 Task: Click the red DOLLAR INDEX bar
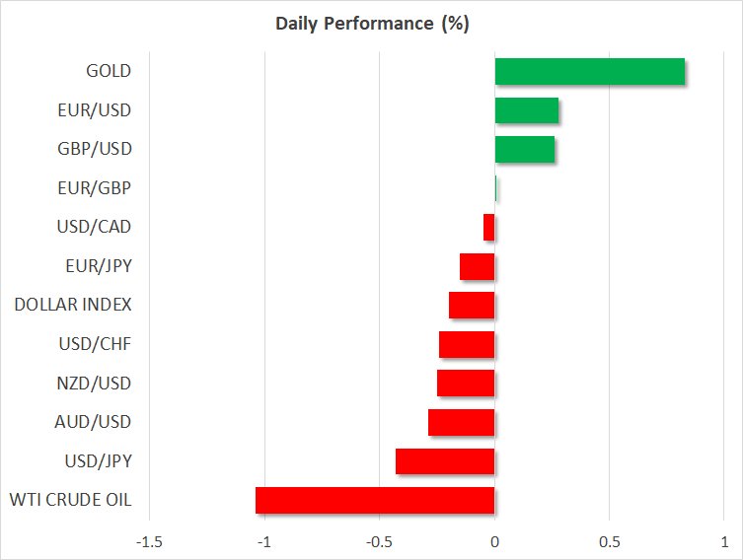tap(472, 306)
